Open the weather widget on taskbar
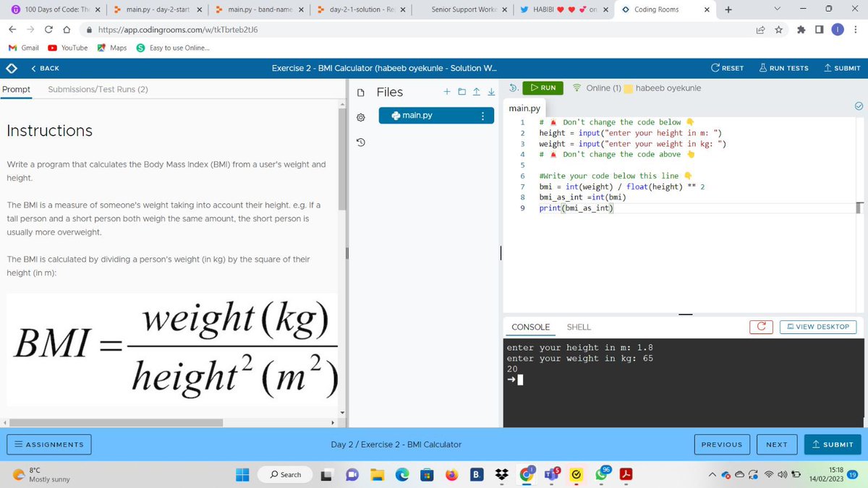The image size is (868, 488). [41, 474]
